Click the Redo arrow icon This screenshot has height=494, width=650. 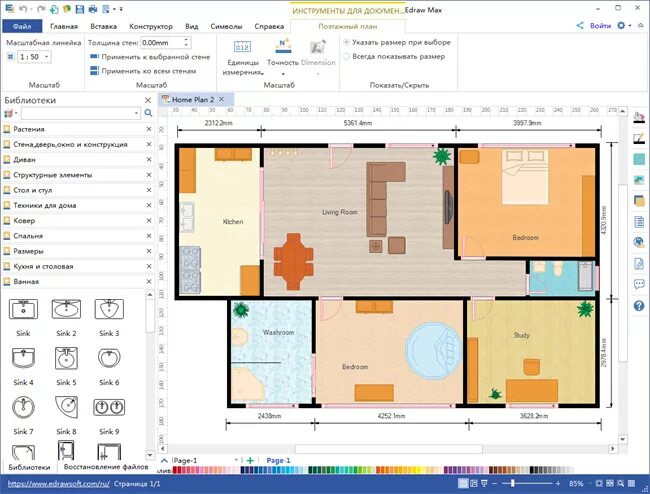pos(41,9)
